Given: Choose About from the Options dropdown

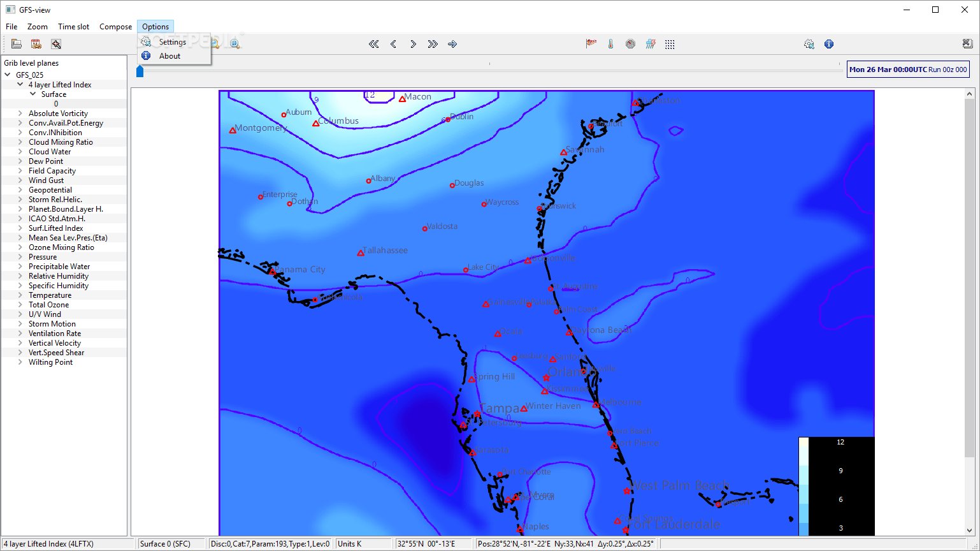Looking at the screenshot, I should 169,56.
